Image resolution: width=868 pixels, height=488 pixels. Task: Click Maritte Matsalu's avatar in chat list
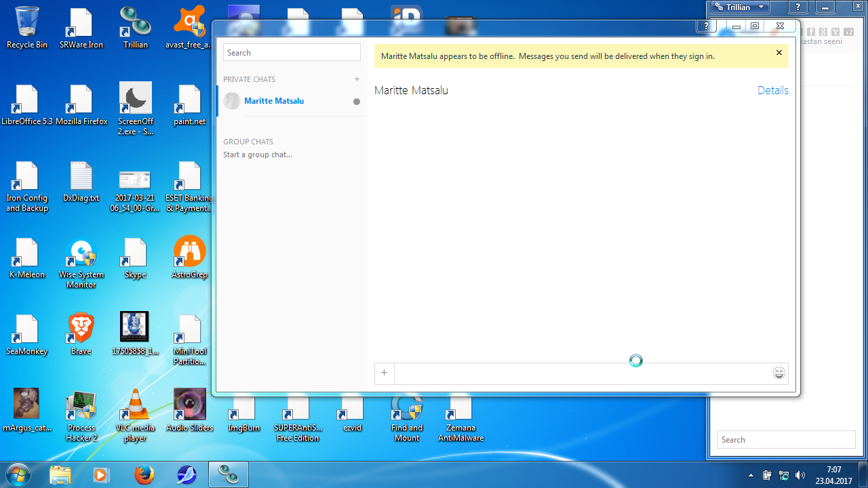pyautogui.click(x=232, y=101)
